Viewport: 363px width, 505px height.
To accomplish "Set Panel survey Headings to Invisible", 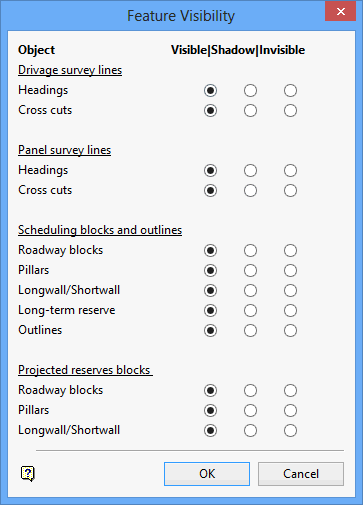I will pos(290,170).
